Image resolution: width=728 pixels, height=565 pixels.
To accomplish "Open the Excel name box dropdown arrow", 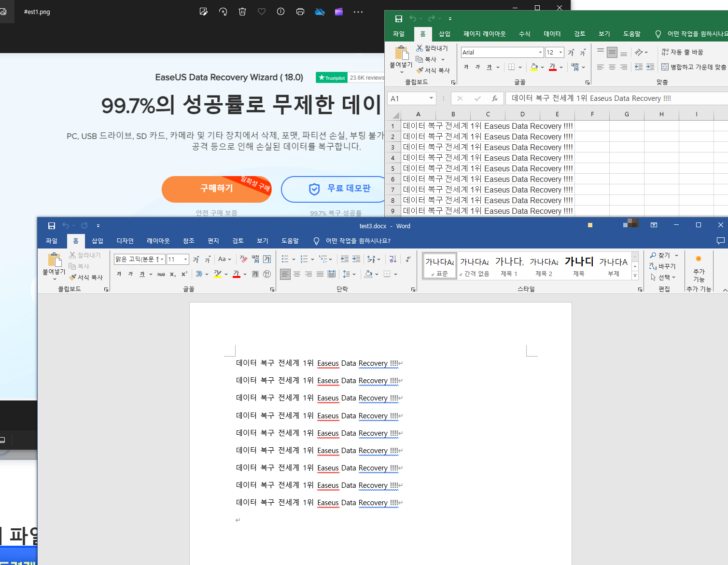I will (431, 98).
